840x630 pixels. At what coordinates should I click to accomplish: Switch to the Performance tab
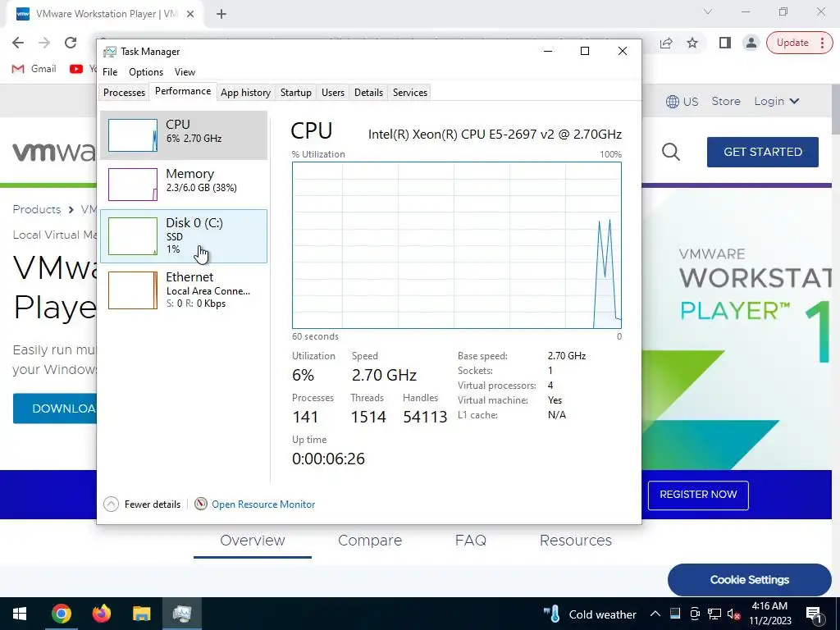(x=183, y=91)
